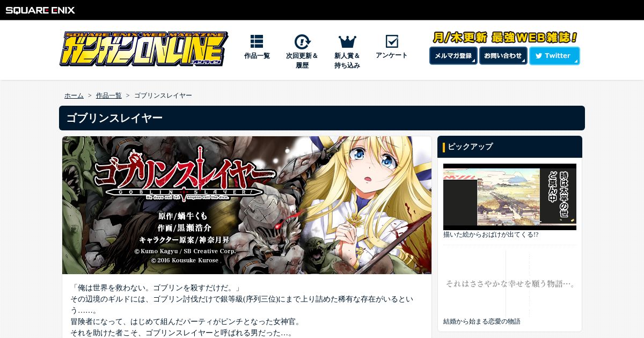The width and height of the screenshot is (644, 338).
Task: Open the 時は太平の世 pickup thumbnail
Action: (510, 197)
